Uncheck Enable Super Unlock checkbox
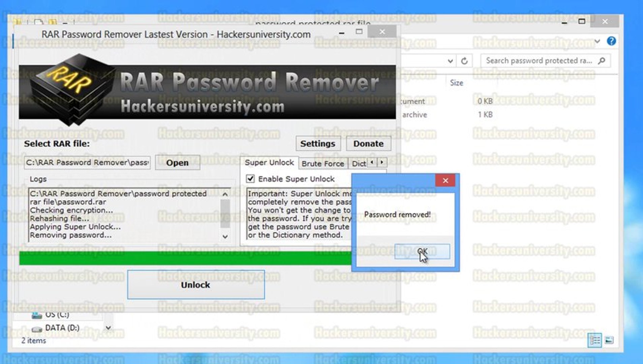This screenshot has width=643, height=364. (x=250, y=179)
